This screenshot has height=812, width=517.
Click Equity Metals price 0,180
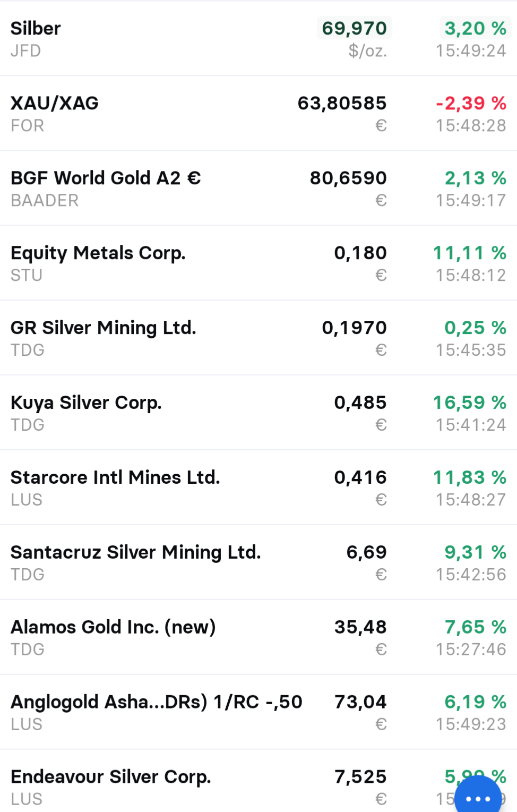360,253
